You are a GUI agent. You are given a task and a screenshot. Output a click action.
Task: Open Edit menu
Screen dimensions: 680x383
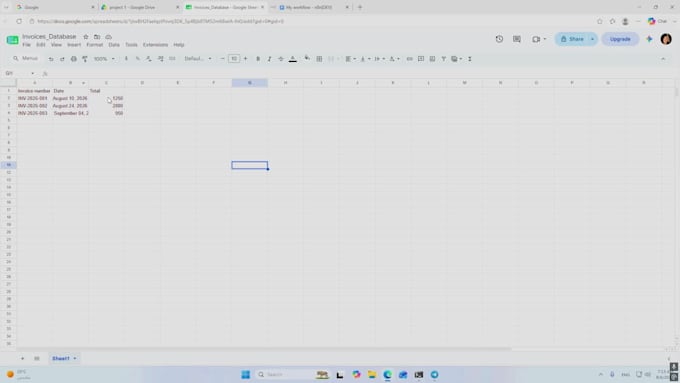(41, 45)
